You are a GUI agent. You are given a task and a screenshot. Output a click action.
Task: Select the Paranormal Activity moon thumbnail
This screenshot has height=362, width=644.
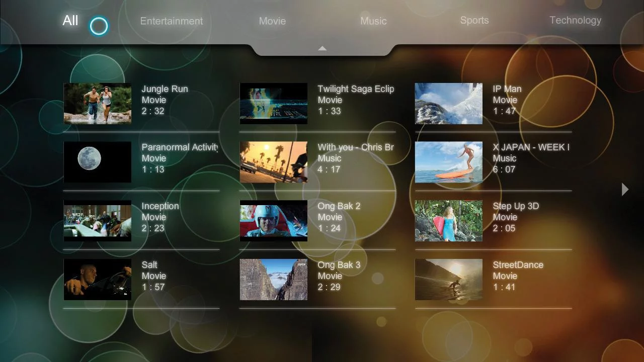[x=97, y=162]
